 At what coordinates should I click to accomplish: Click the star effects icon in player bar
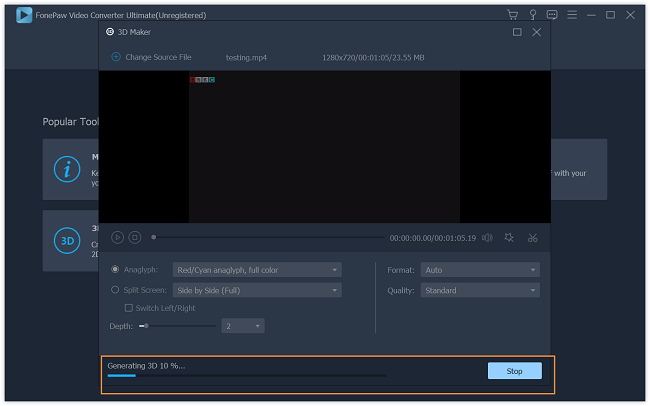pyautogui.click(x=509, y=238)
